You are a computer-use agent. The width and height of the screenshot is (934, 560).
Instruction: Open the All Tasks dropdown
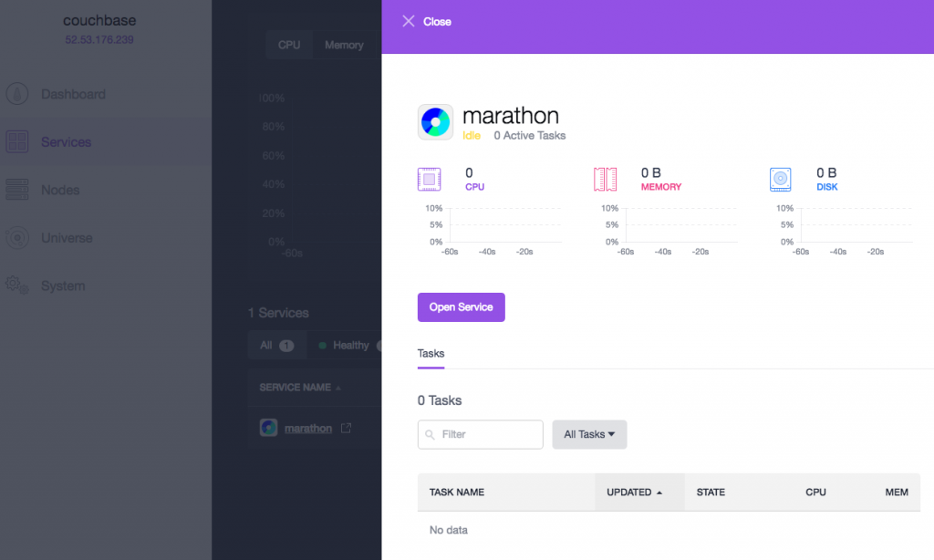589,434
